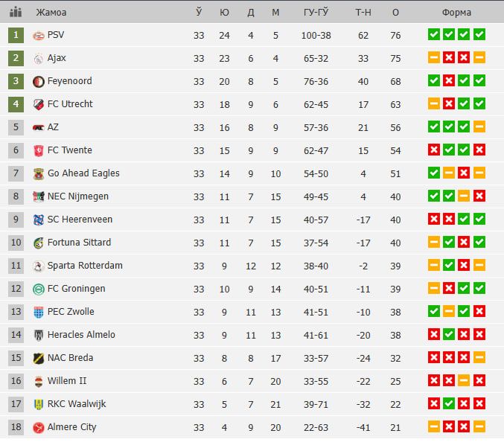Click Willem II's orange draw form indicator
The image size is (504, 448).
pyautogui.click(x=464, y=380)
